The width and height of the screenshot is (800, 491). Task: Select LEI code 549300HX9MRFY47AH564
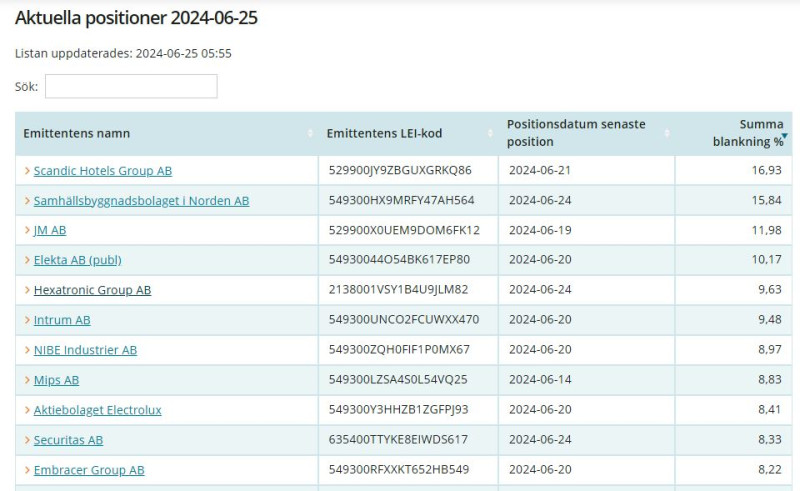point(402,200)
